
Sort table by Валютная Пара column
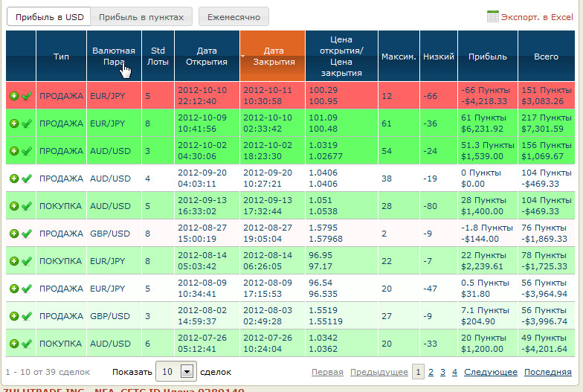click(113, 57)
